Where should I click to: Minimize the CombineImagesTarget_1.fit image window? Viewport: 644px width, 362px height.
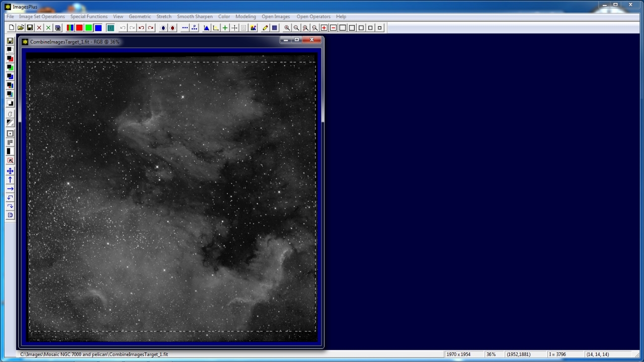pyautogui.click(x=286, y=40)
